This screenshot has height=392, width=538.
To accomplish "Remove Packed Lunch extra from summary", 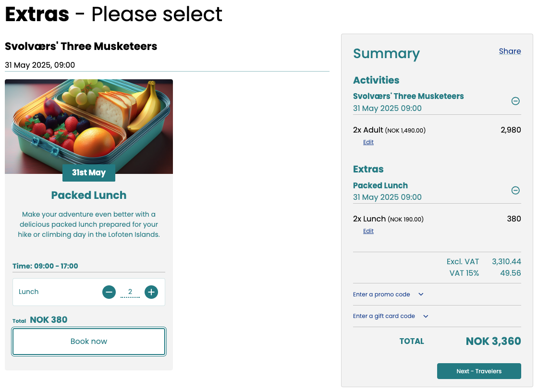I will coord(515,191).
